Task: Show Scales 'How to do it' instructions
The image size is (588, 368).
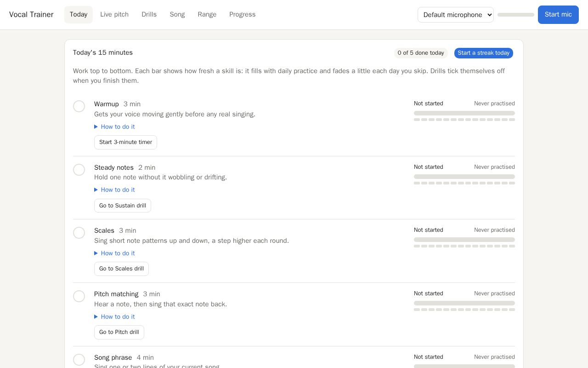Action: (x=114, y=253)
